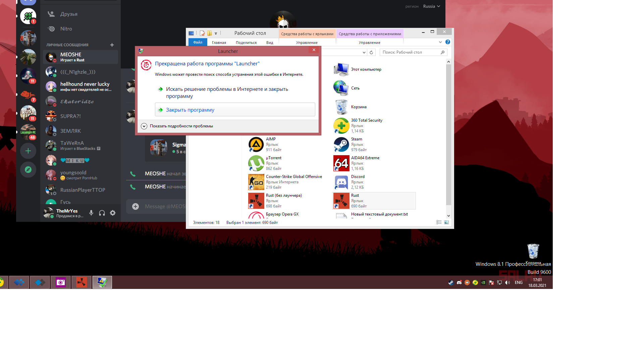Close the Launcher error dialog
The image size is (644, 362).
click(x=314, y=50)
